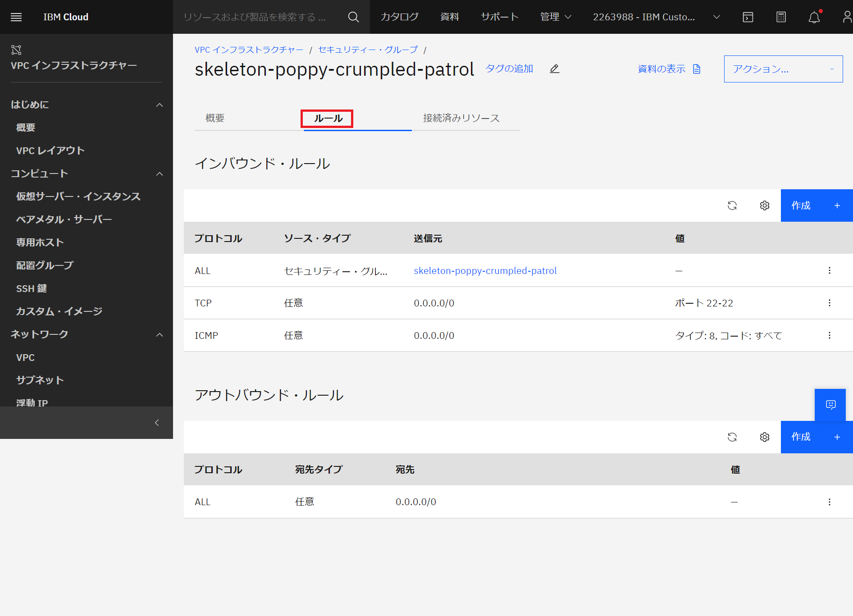Open 資料 in the top bar

point(450,17)
